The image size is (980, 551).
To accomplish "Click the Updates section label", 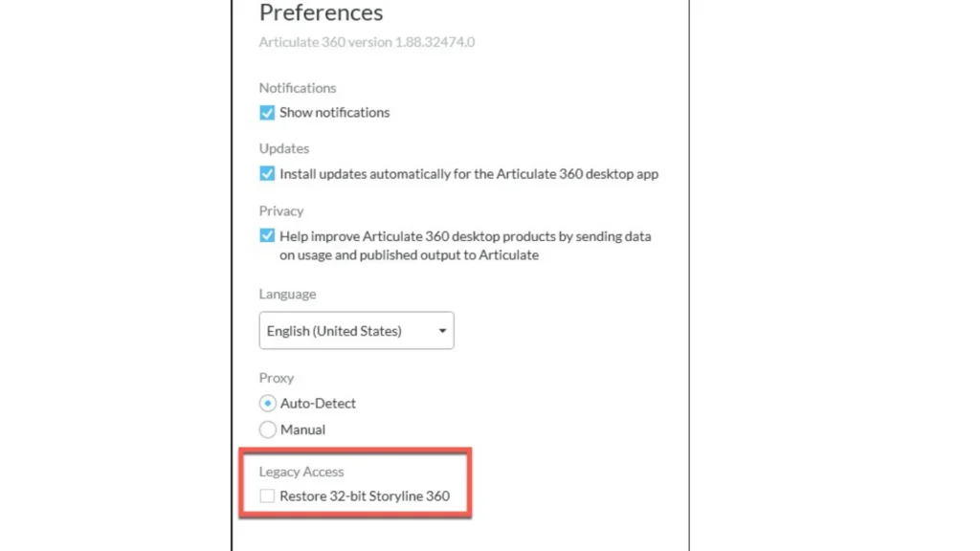I will click(283, 148).
